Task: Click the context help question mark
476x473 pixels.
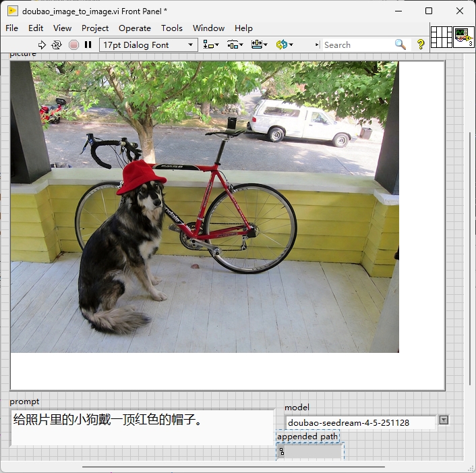Action: tap(421, 45)
